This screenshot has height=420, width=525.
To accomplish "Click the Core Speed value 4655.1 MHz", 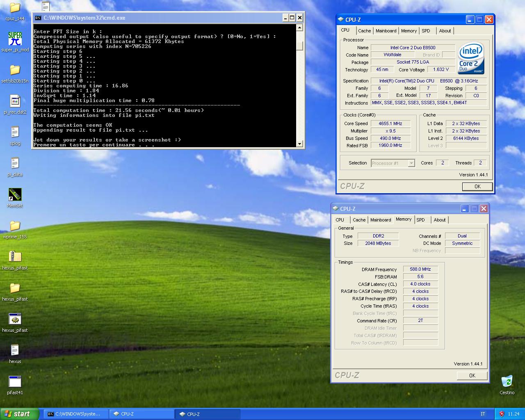I will (390, 123).
